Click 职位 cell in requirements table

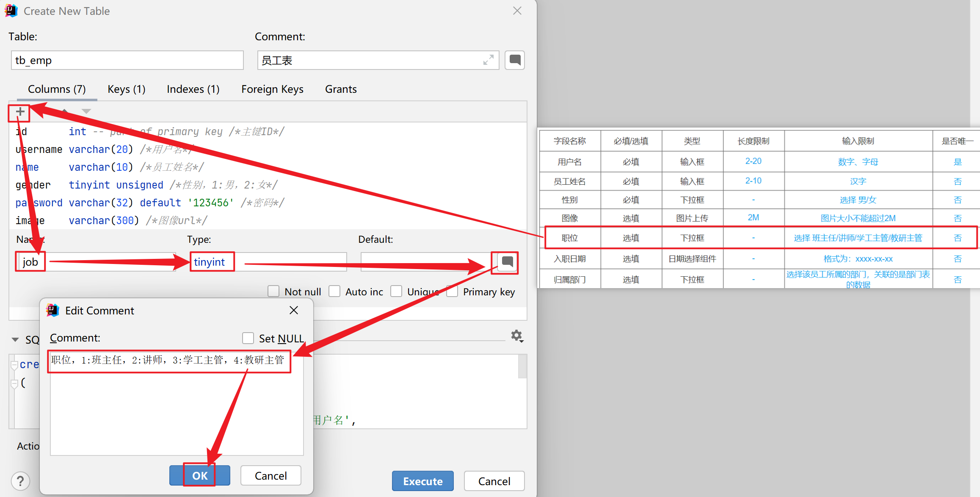coord(570,238)
